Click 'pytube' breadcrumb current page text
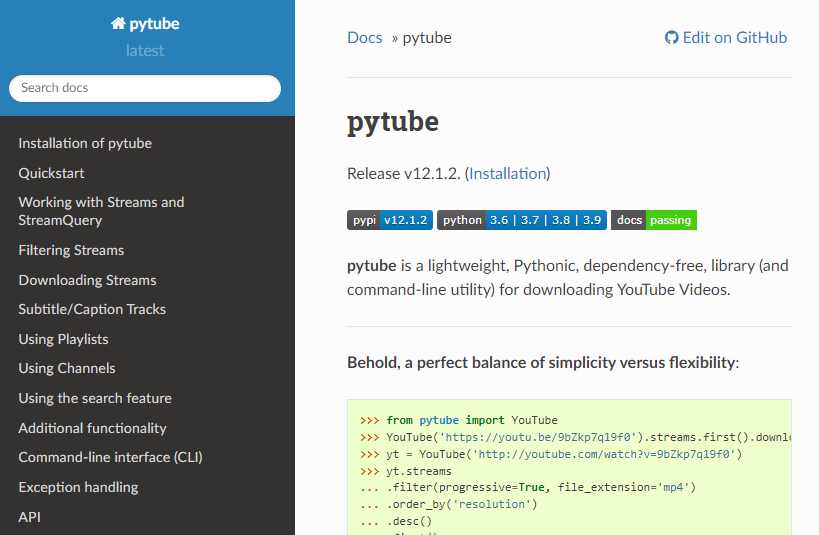The height and width of the screenshot is (535, 819). [427, 38]
